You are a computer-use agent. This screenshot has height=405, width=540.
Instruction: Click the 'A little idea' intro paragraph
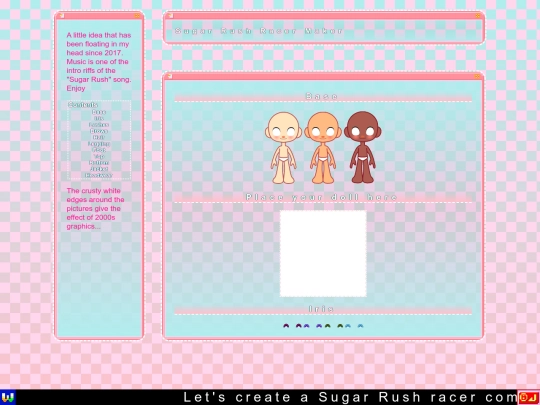(99, 62)
